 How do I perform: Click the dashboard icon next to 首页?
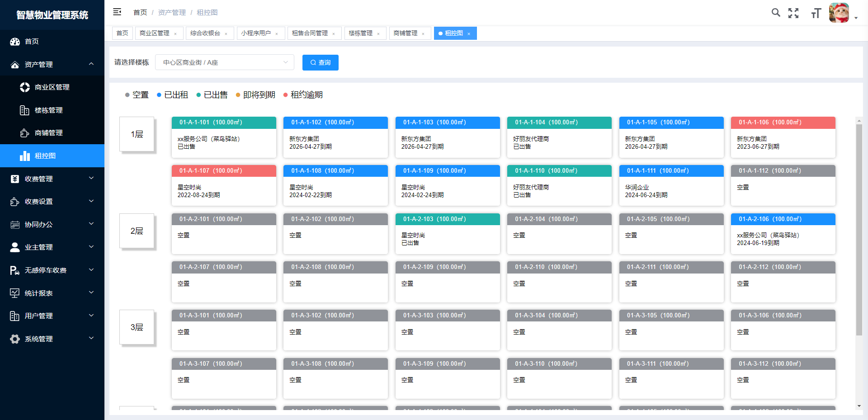tap(15, 42)
